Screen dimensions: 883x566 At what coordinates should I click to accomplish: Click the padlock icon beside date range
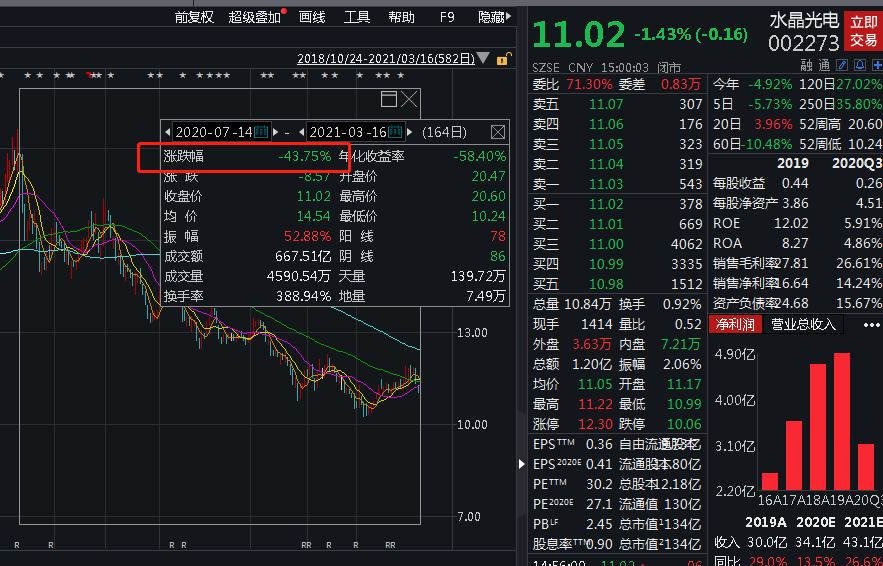coord(508,59)
